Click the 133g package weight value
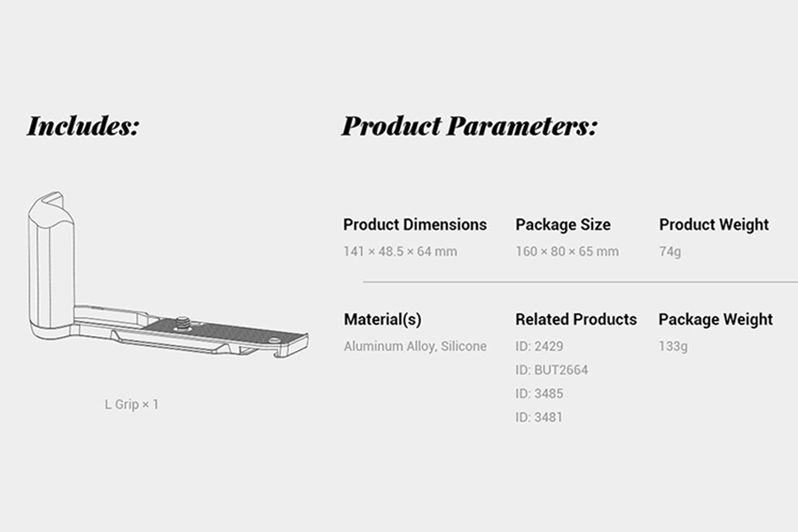 673,347
